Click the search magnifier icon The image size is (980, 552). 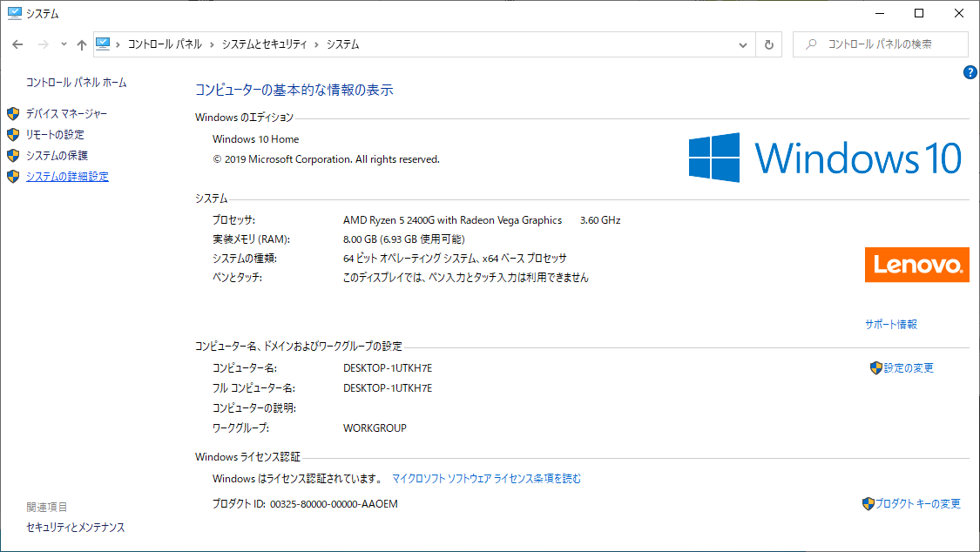(811, 44)
